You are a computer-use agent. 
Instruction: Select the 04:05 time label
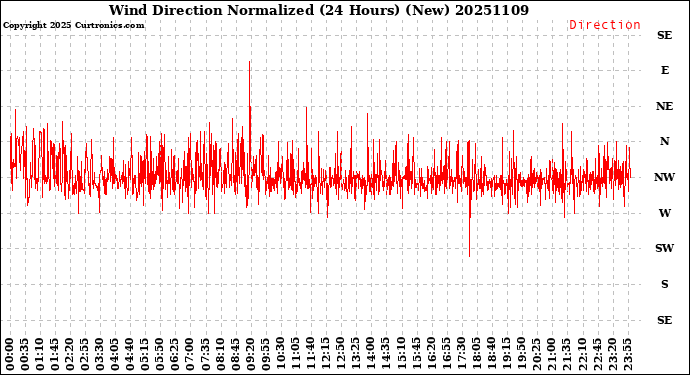115,354
